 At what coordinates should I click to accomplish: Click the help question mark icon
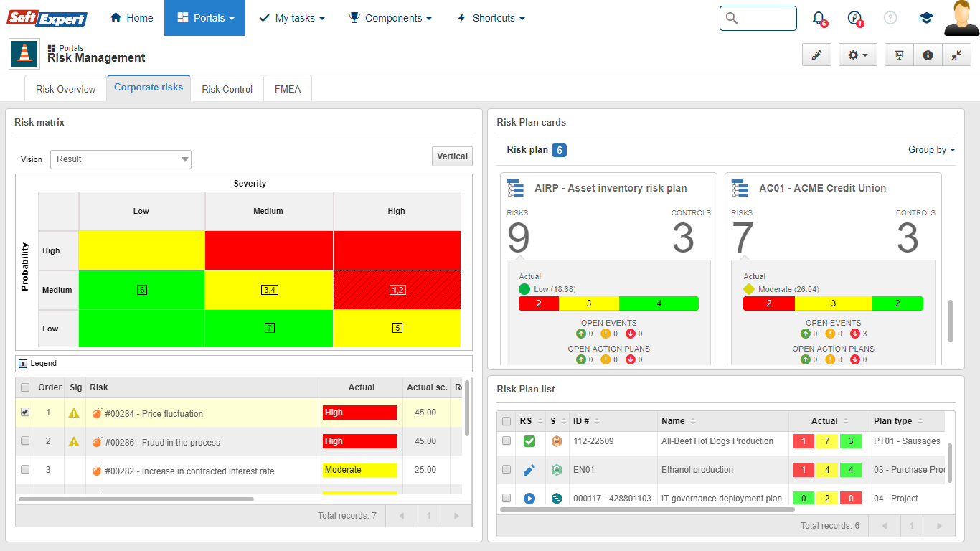click(x=890, y=18)
